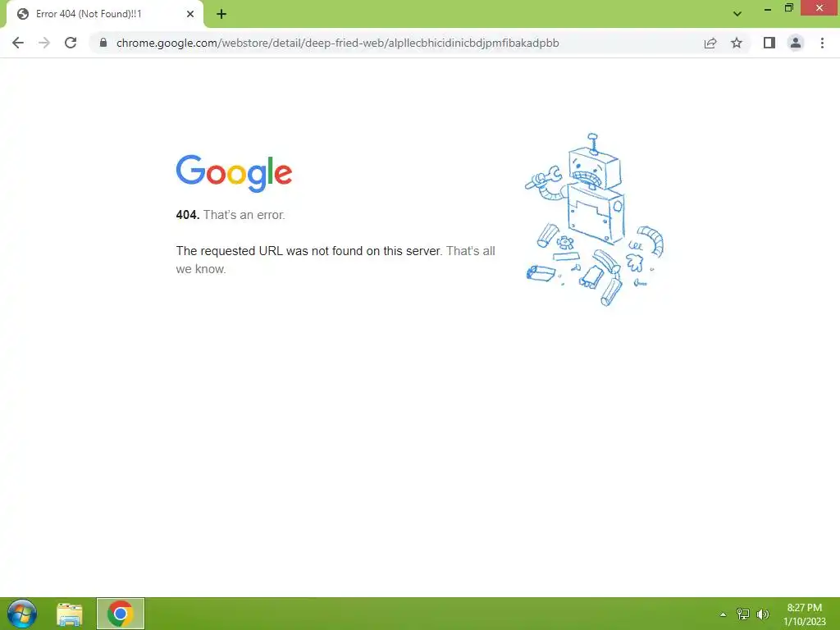
Task: Click the chrome.google.com address bar
Action: pos(396,43)
